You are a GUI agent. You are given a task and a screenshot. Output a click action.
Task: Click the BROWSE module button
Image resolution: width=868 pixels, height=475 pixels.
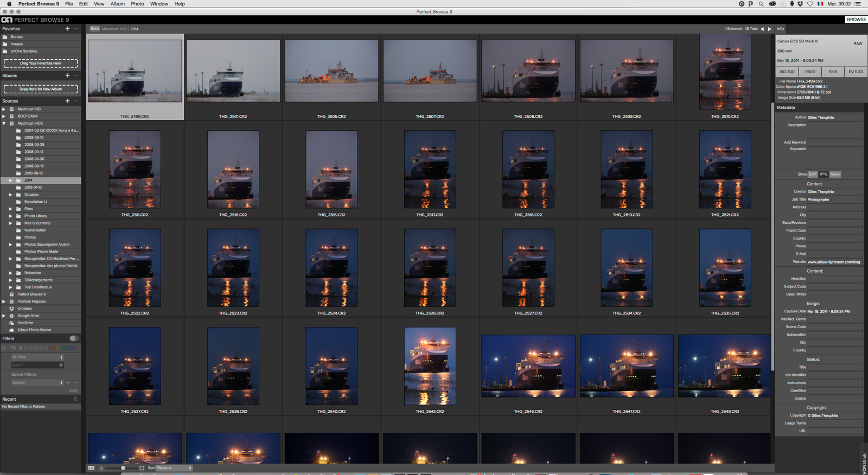pyautogui.click(x=856, y=20)
